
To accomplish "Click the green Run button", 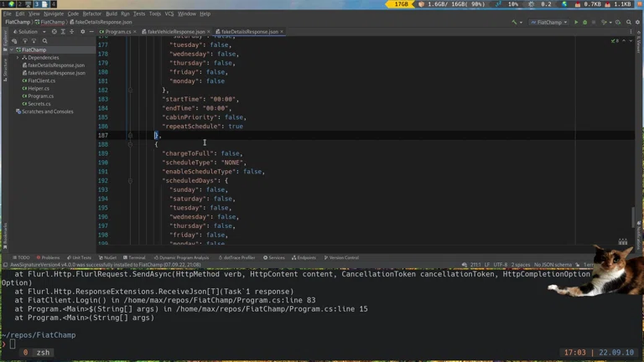I will pyautogui.click(x=576, y=23).
